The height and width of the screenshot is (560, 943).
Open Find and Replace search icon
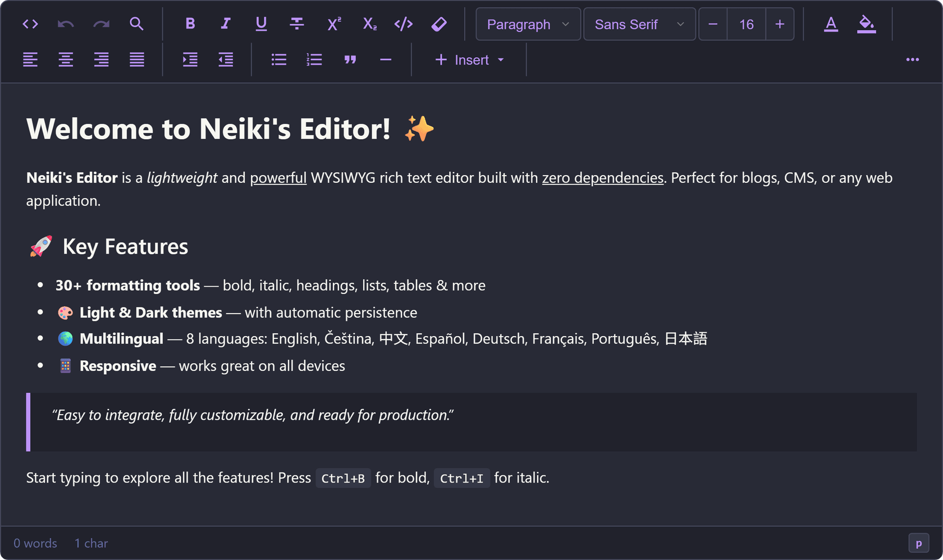136,24
